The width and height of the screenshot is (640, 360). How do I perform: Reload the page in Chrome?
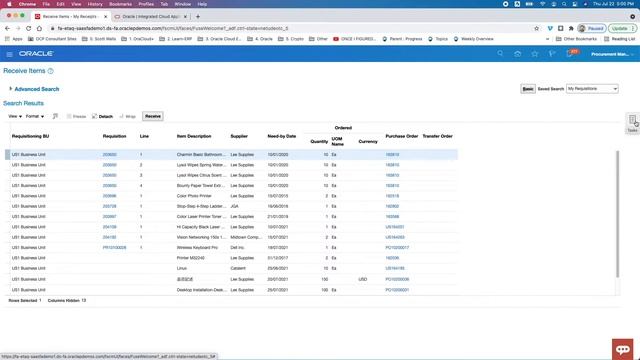29,29
